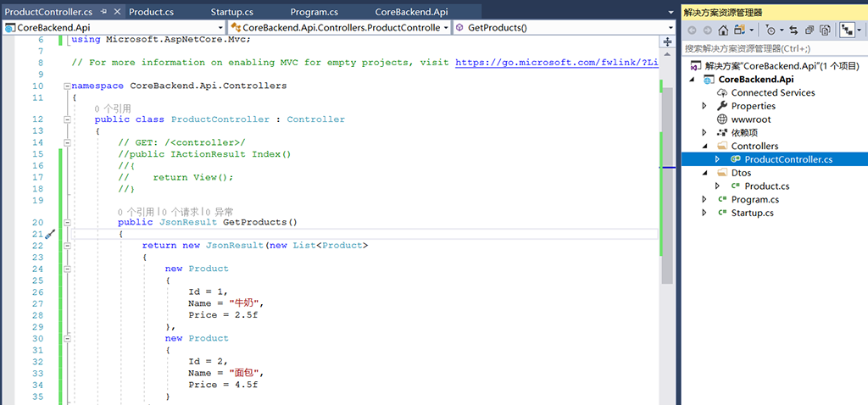Switch to the Product.cs editor tab
The width and height of the screenshot is (868, 405).
(x=152, y=12)
